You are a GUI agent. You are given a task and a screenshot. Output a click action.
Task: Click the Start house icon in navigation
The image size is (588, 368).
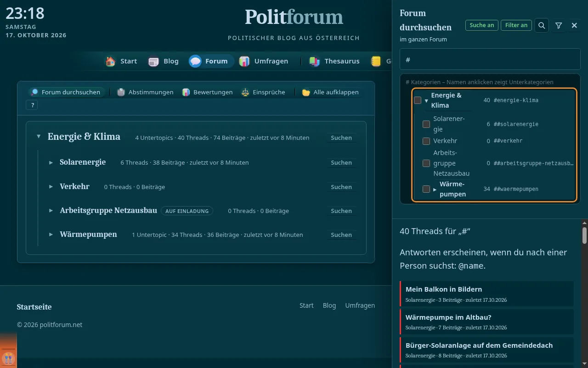click(x=110, y=61)
